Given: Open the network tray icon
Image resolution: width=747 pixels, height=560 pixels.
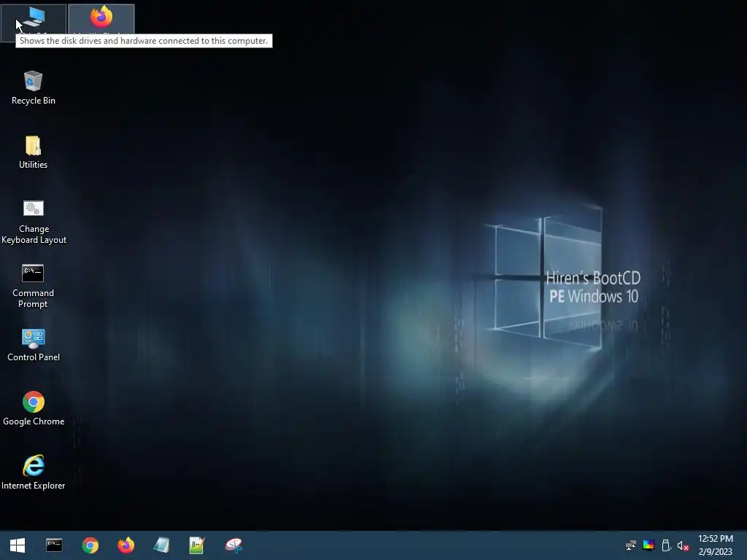Looking at the screenshot, I should point(631,545).
